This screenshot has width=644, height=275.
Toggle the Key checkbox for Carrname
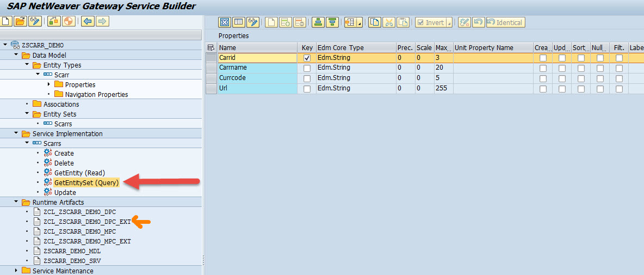307,68
